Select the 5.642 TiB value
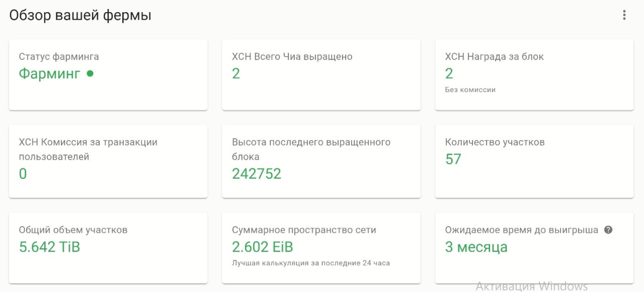The width and height of the screenshot is (644, 292). [x=50, y=247]
